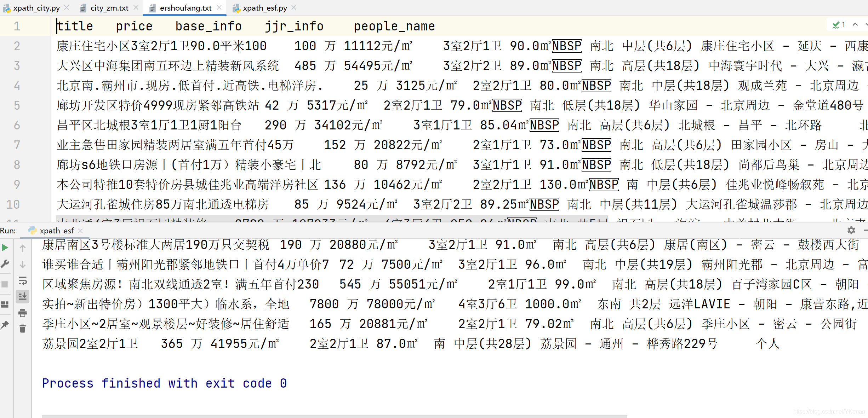Click line number 1 in gutter
868x418 pixels.
pyautogui.click(x=17, y=26)
